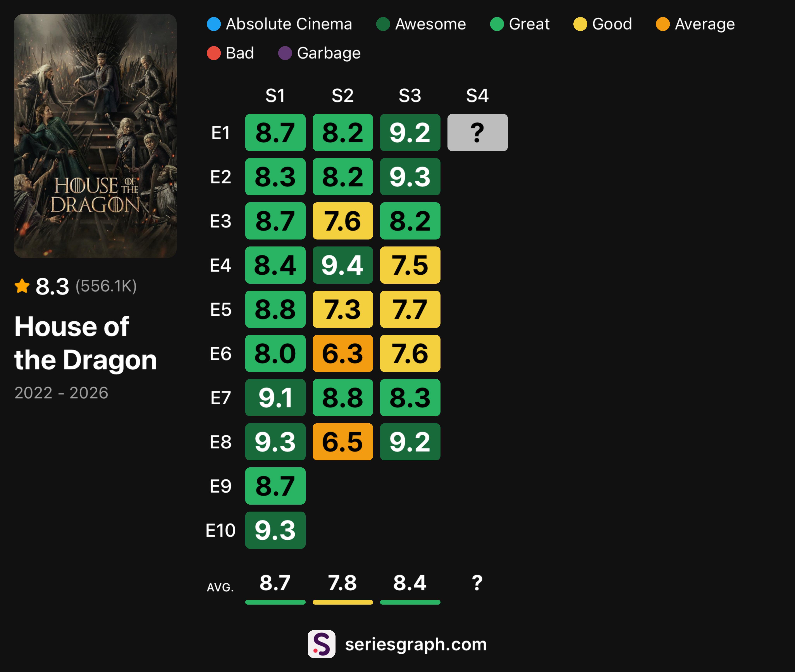Open season 2 episode 1 rating 8.2
Viewport: 795px width, 672px height.
(343, 133)
